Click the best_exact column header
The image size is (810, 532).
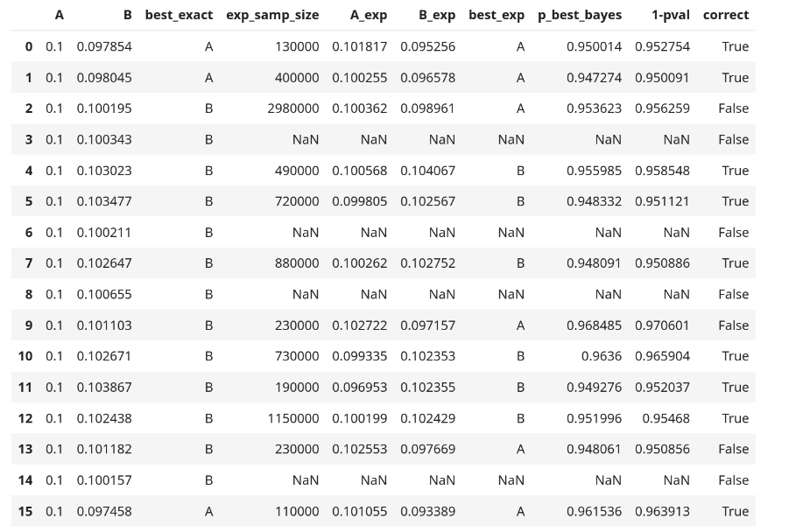(x=179, y=16)
